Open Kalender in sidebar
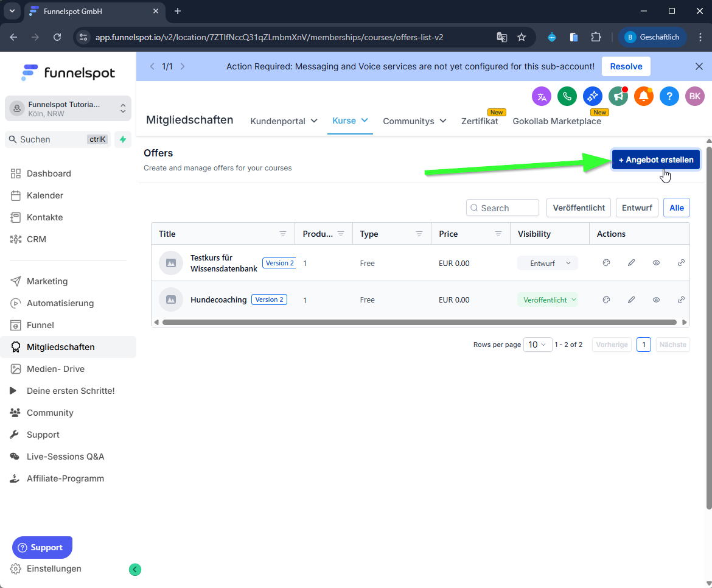This screenshot has height=588, width=712. [45, 195]
